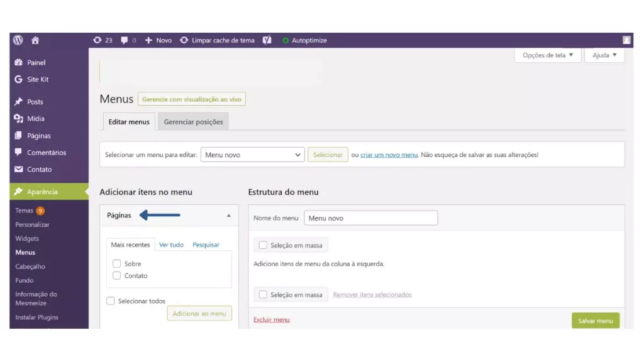
Task: Open Temas in Aparência submenu
Action: (25, 211)
